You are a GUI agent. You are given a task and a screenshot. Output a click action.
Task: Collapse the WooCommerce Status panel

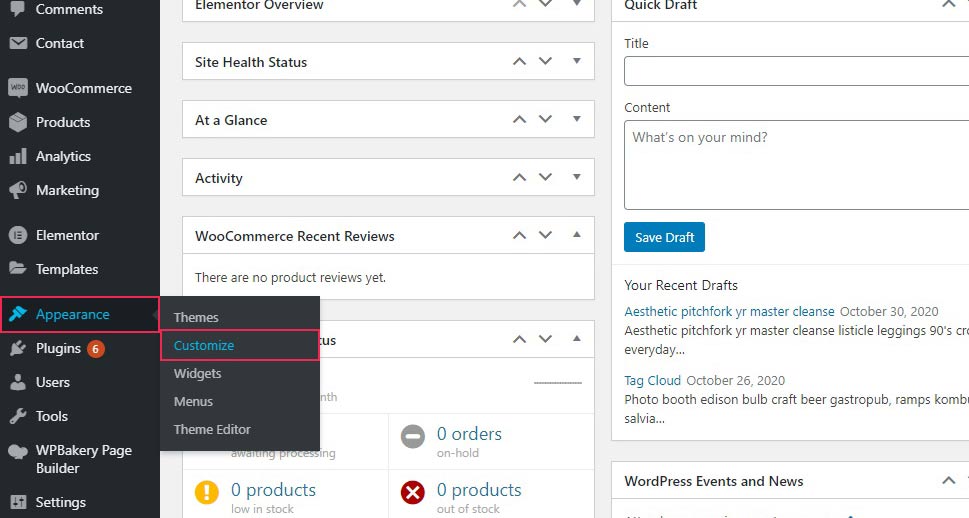pos(577,339)
